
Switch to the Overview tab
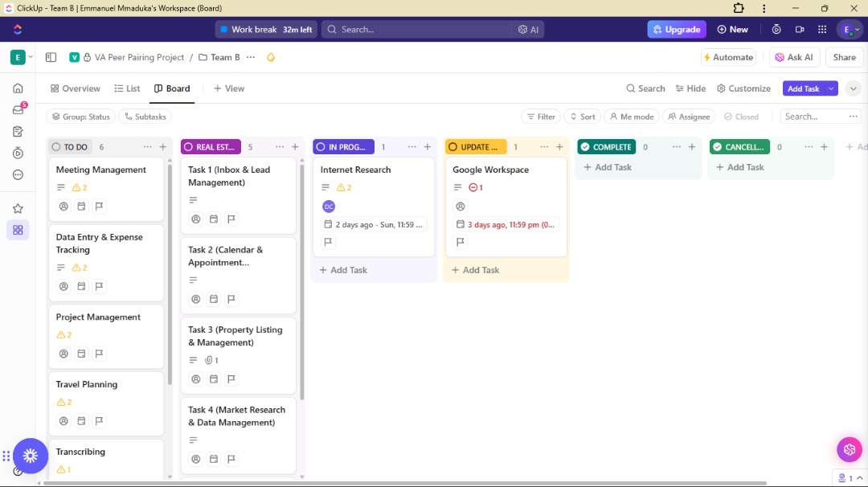point(76,88)
